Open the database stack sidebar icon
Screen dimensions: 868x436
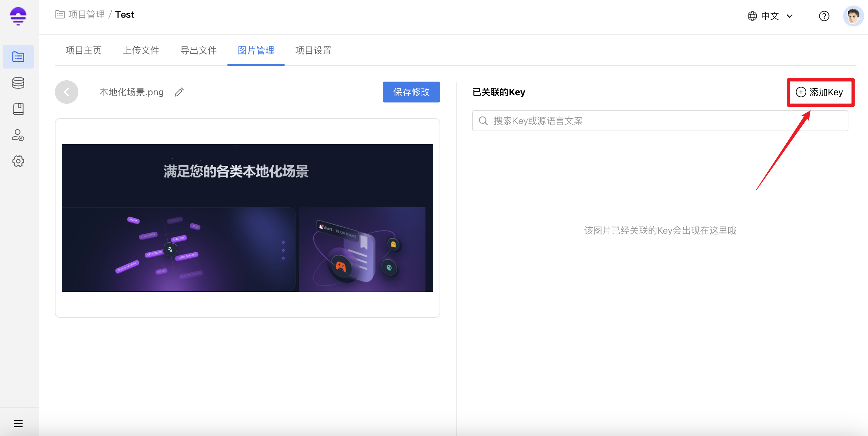[18, 83]
